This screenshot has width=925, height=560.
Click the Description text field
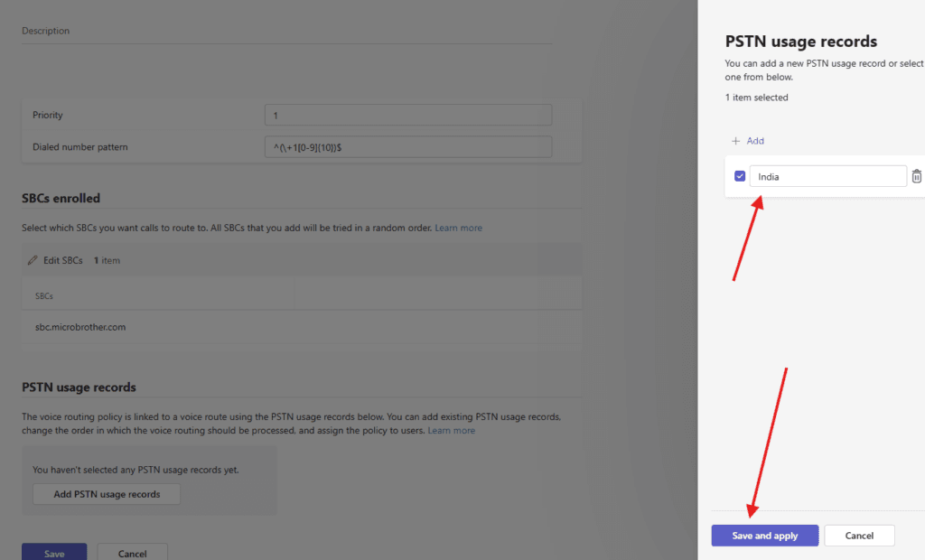tap(286, 32)
